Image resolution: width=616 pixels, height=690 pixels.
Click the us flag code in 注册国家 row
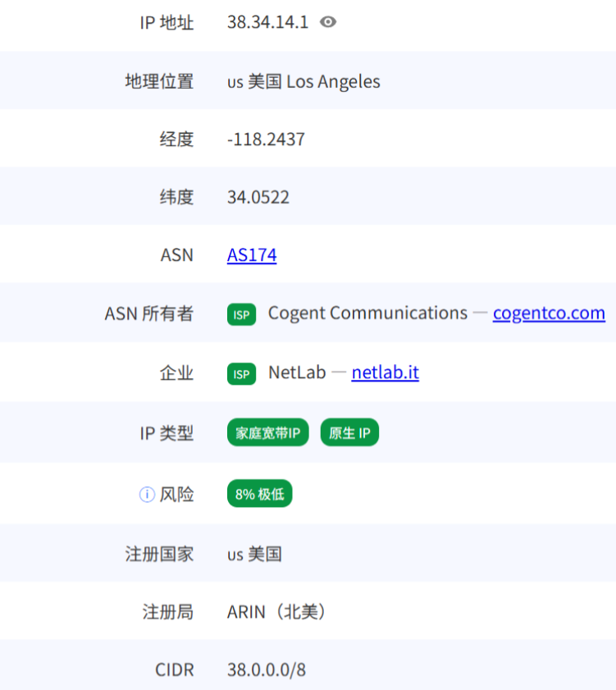(x=235, y=555)
